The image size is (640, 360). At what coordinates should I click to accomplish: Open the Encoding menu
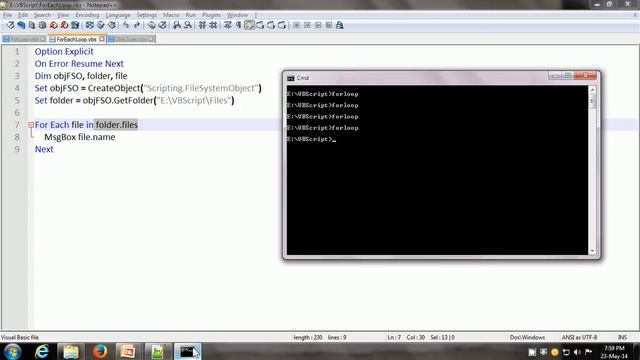[87, 15]
